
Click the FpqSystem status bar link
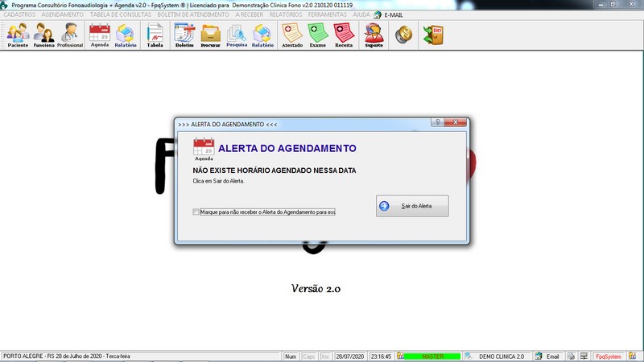tap(609, 356)
